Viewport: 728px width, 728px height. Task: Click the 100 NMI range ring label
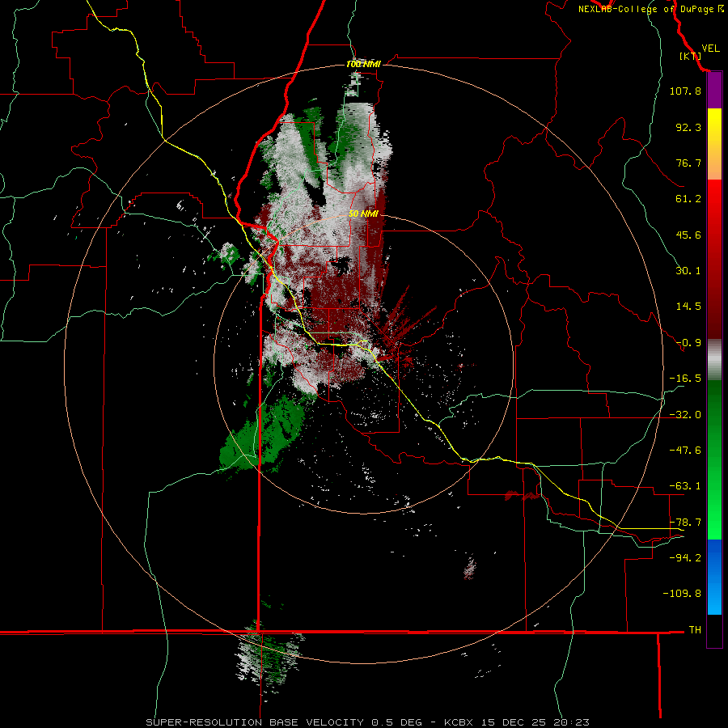(363, 64)
